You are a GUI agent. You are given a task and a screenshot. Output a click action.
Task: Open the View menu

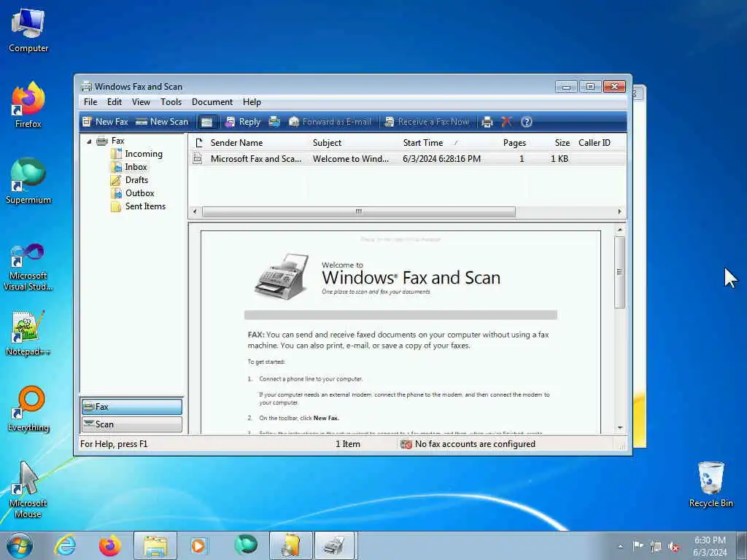click(x=141, y=102)
